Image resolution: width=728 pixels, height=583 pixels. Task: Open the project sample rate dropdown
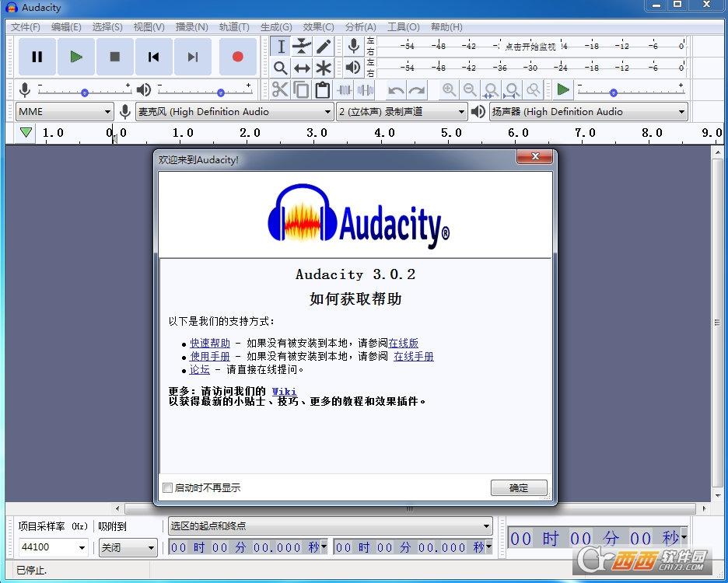53,547
